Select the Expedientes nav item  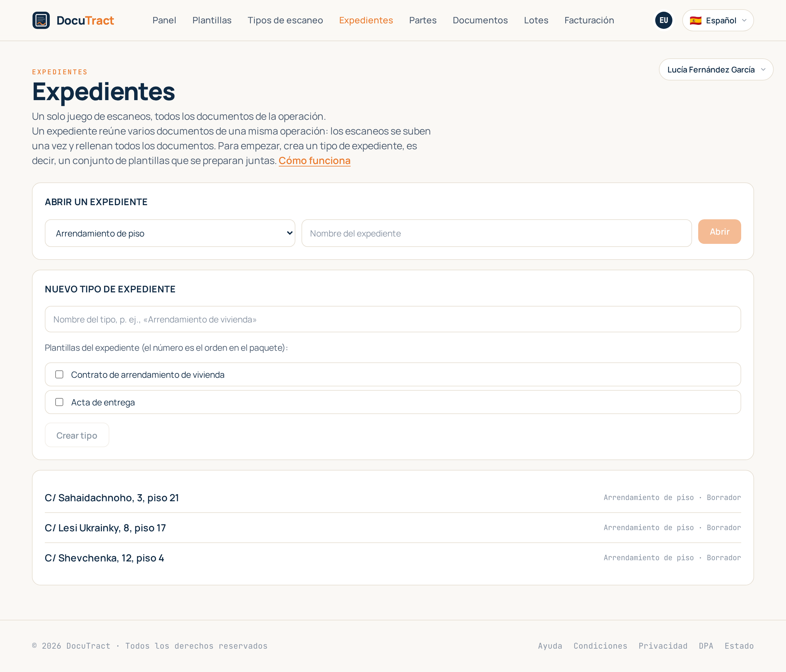(x=366, y=20)
